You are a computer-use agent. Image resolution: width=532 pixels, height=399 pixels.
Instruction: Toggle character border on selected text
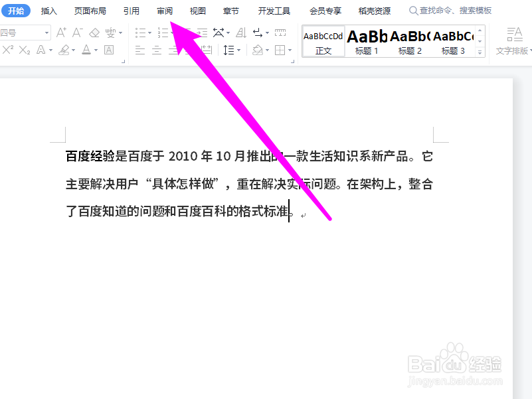pos(109,50)
